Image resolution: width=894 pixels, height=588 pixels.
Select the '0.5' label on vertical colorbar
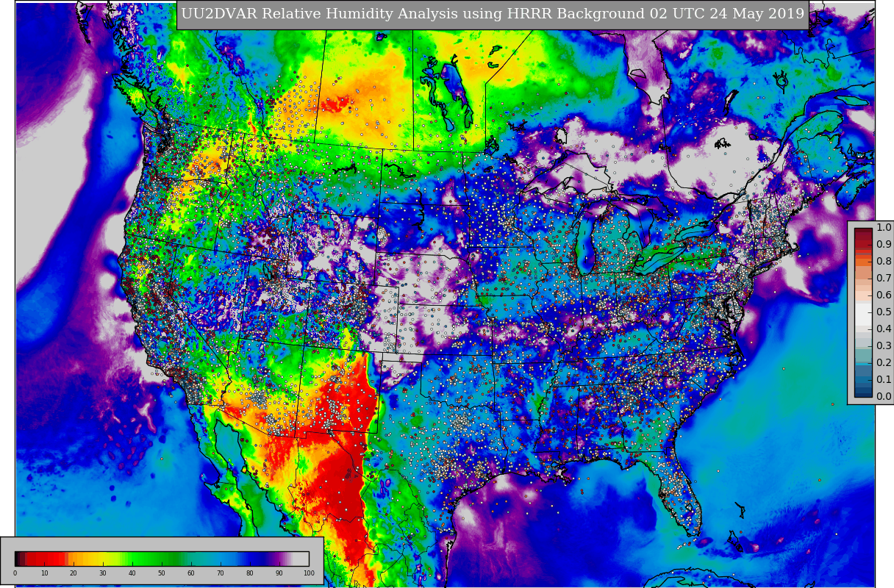click(884, 312)
